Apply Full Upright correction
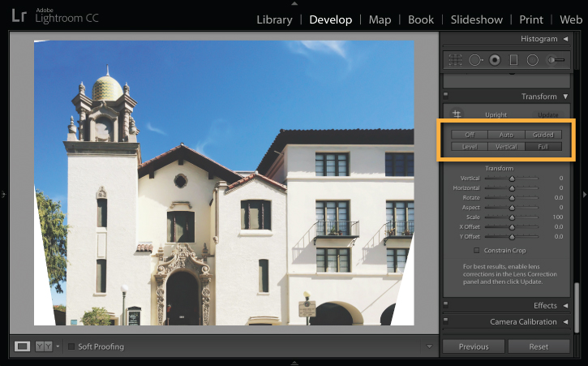588x366 pixels. coord(543,147)
